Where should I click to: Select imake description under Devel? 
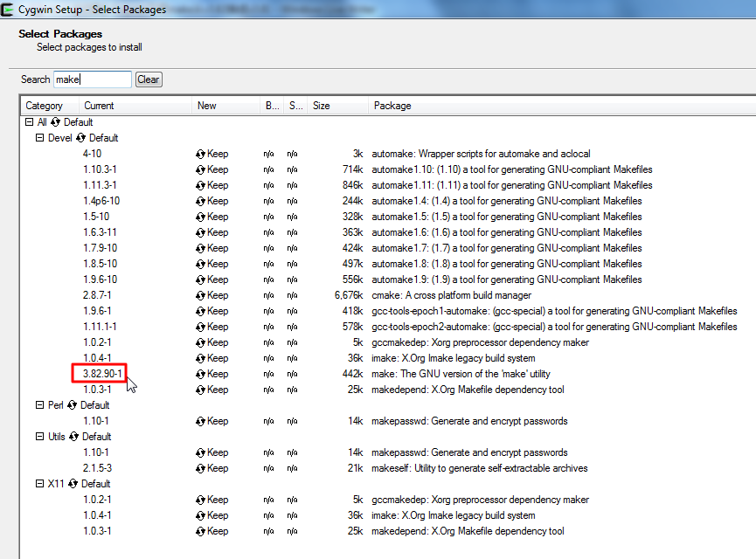coord(454,358)
